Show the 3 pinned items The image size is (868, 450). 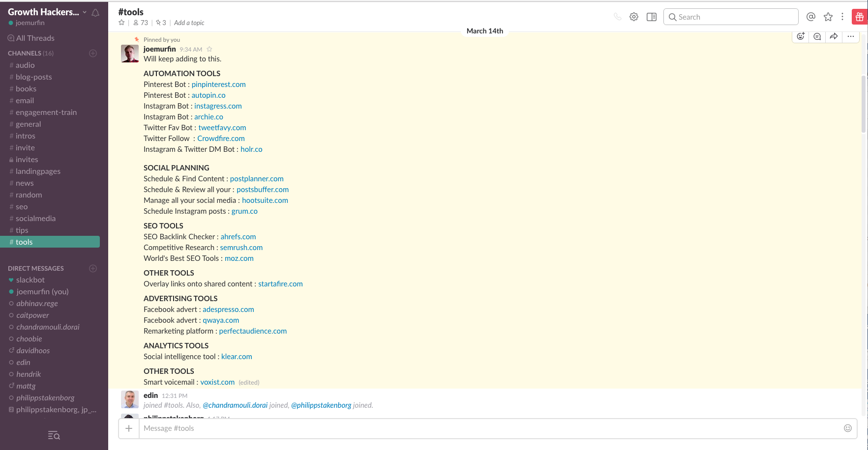[161, 23]
